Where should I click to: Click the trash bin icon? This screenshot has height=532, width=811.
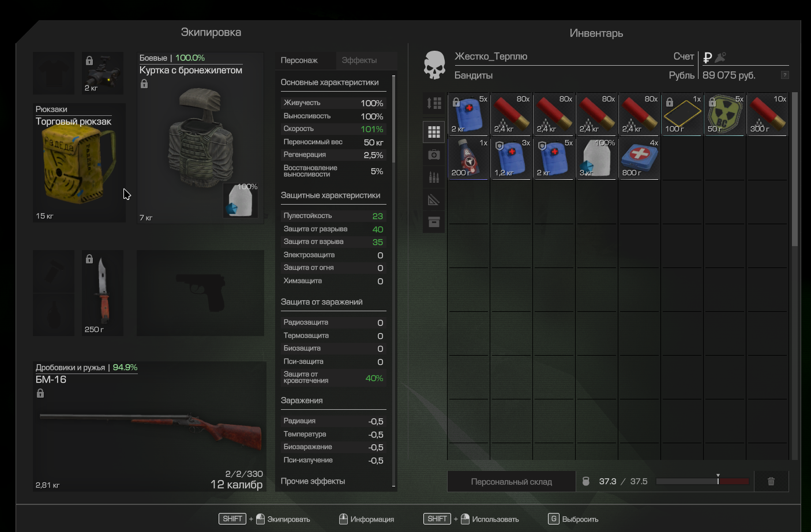tap(771, 481)
